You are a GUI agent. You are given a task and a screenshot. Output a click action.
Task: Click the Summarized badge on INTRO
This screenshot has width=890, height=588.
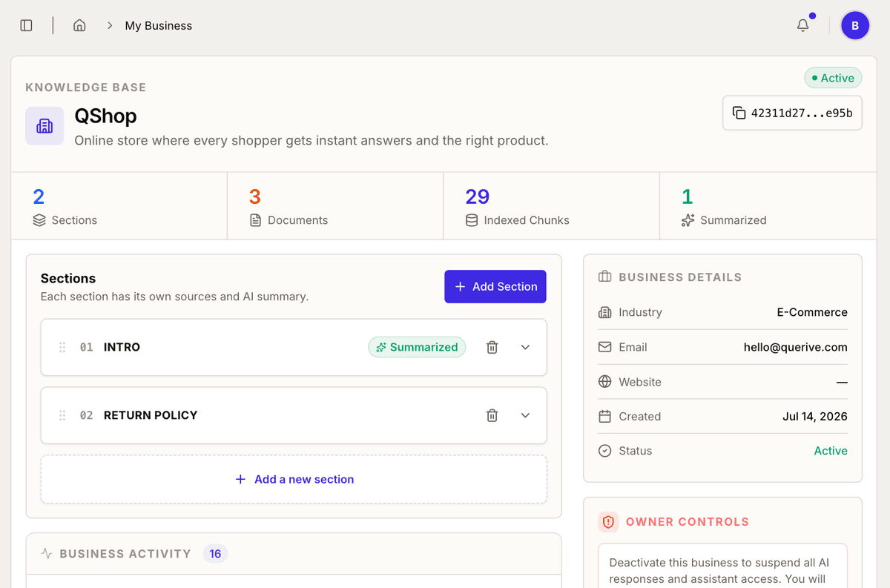click(417, 347)
